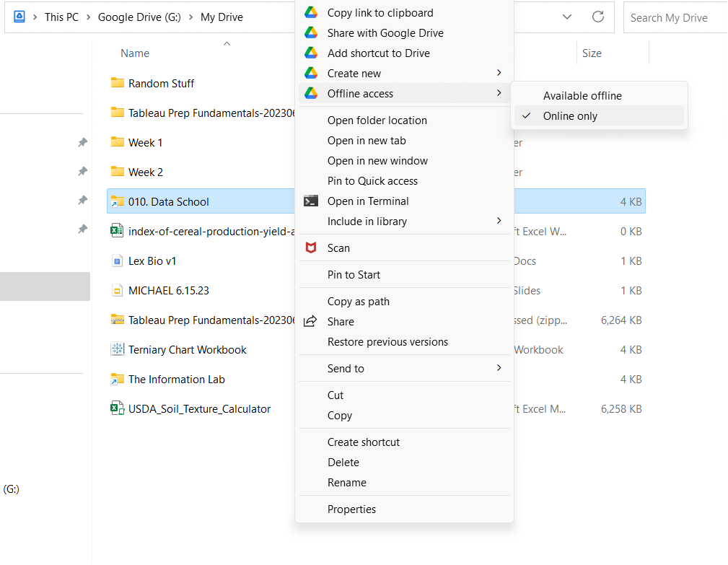Click the Search My Drive field
This screenshot has height=565, width=728.
(x=675, y=18)
